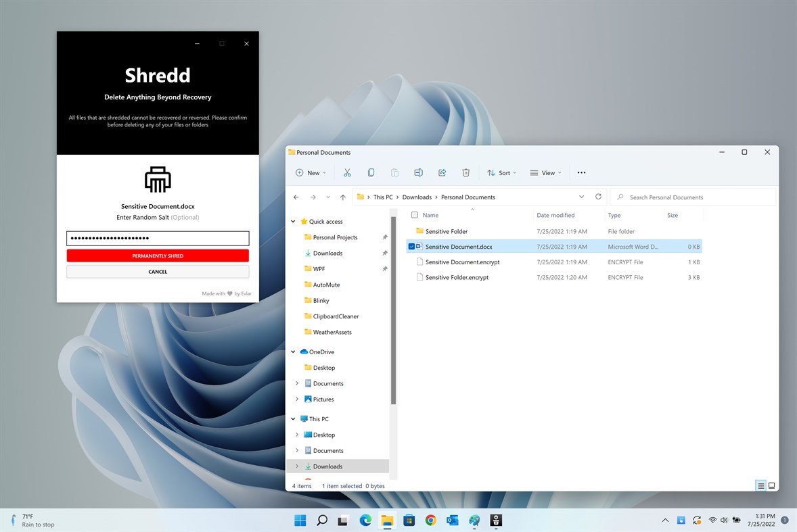The height and width of the screenshot is (532, 797).
Task: Rename the selected file using the rename icon
Action: point(418,172)
